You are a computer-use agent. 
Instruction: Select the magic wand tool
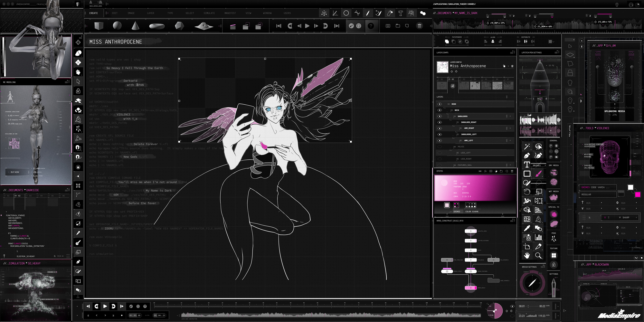[x=527, y=147]
